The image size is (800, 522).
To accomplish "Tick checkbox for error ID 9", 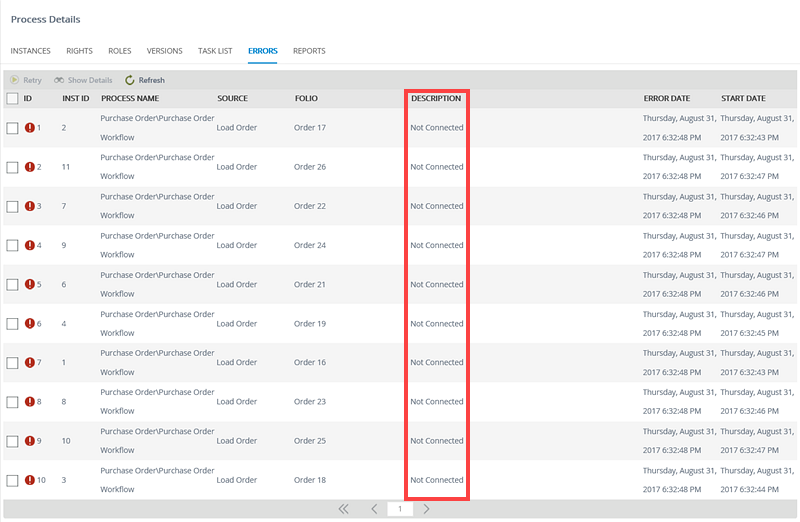I will point(12,441).
